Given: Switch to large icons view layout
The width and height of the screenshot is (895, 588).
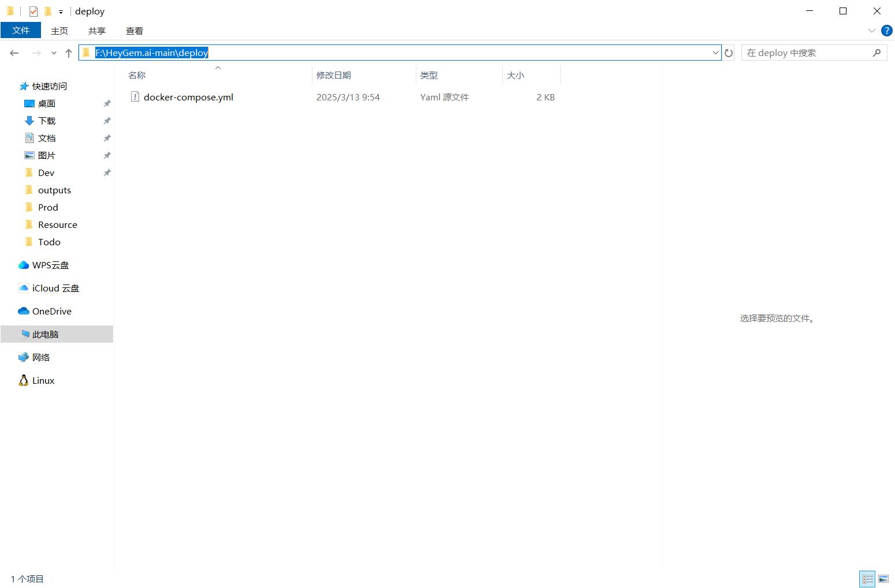Looking at the screenshot, I should [x=883, y=579].
